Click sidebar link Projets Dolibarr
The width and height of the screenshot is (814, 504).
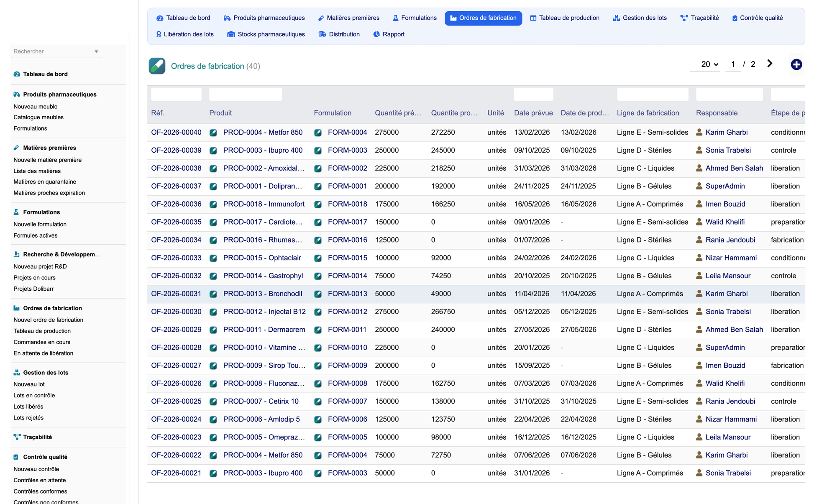[x=33, y=289]
